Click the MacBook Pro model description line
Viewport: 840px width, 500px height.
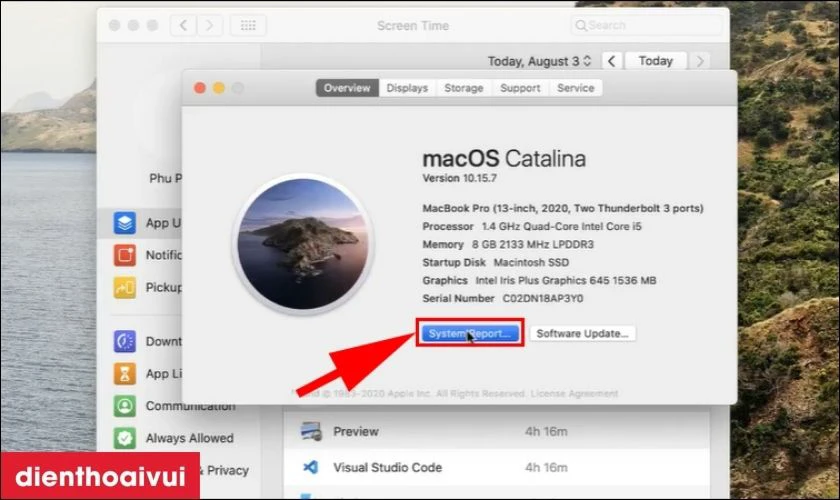click(562, 208)
